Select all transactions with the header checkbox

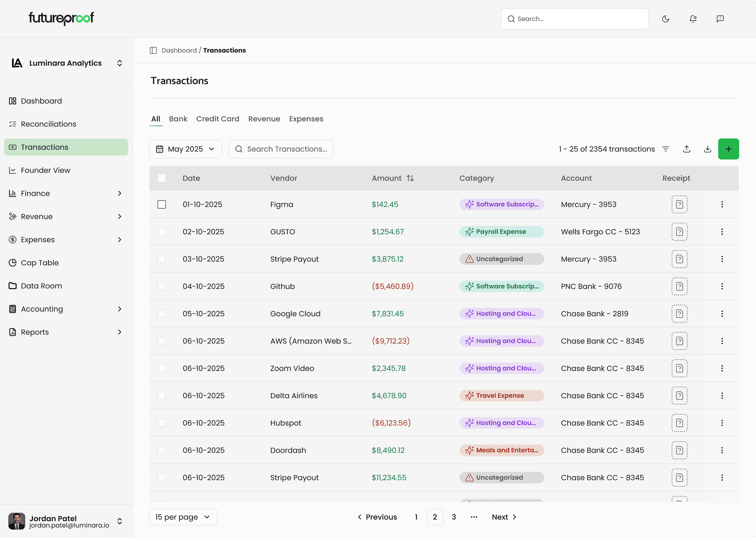coord(162,178)
